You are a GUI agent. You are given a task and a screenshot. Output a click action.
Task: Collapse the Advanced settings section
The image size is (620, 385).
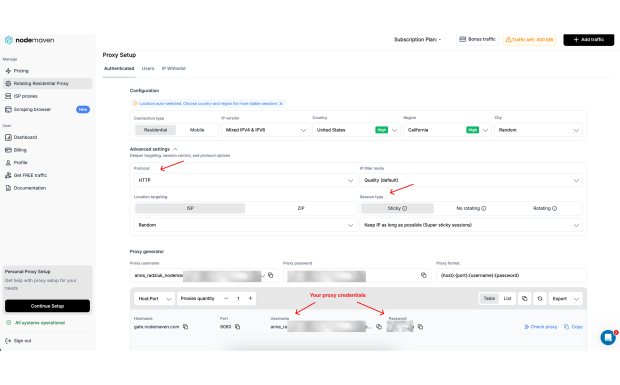click(154, 149)
